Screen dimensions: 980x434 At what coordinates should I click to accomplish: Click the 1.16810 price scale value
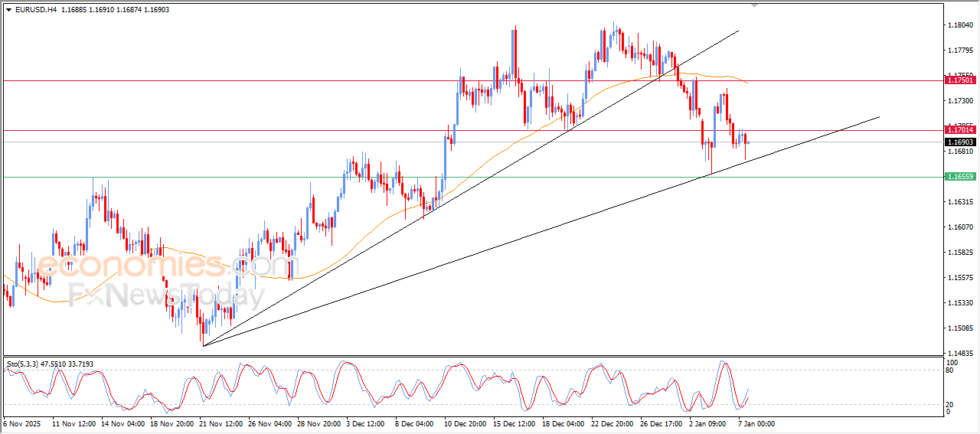[960, 152]
